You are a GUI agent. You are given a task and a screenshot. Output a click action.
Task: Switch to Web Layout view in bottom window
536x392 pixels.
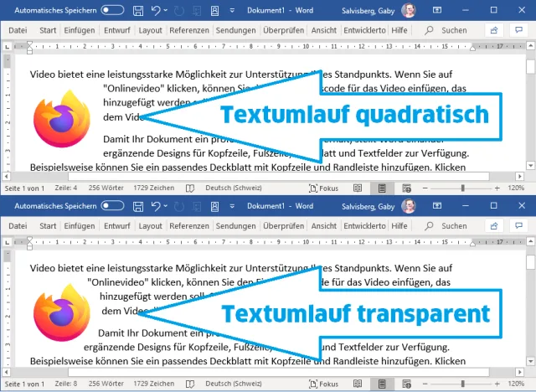(x=406, y=384)
